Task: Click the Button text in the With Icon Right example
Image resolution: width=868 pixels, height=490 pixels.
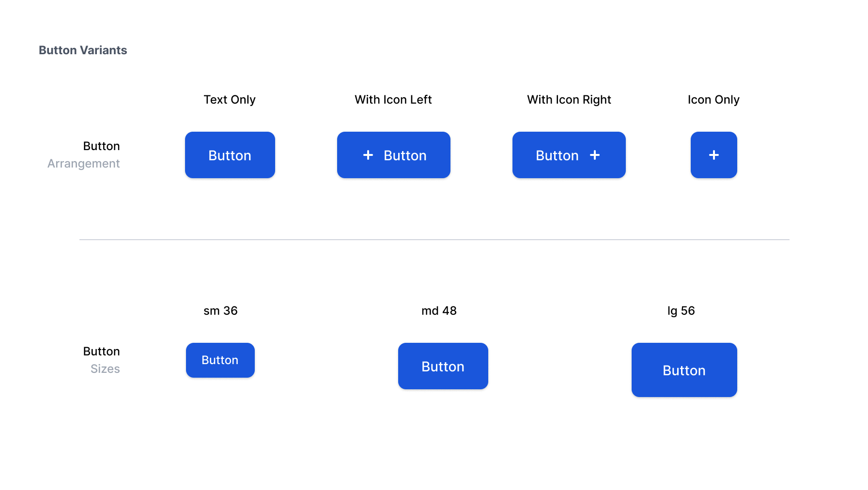Action: click(557, 155)
